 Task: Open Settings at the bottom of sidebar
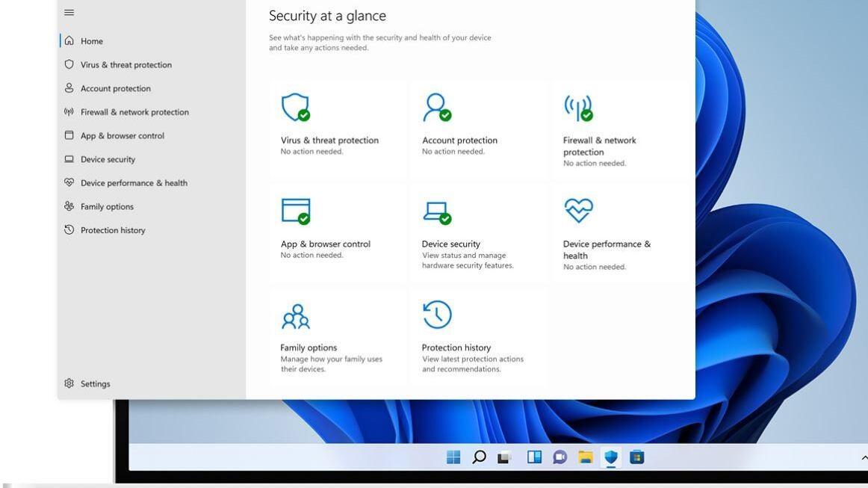[95, 383]
